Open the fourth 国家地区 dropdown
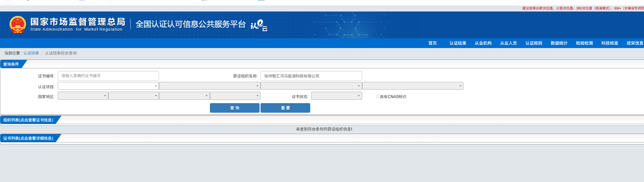 coord(235,96)
